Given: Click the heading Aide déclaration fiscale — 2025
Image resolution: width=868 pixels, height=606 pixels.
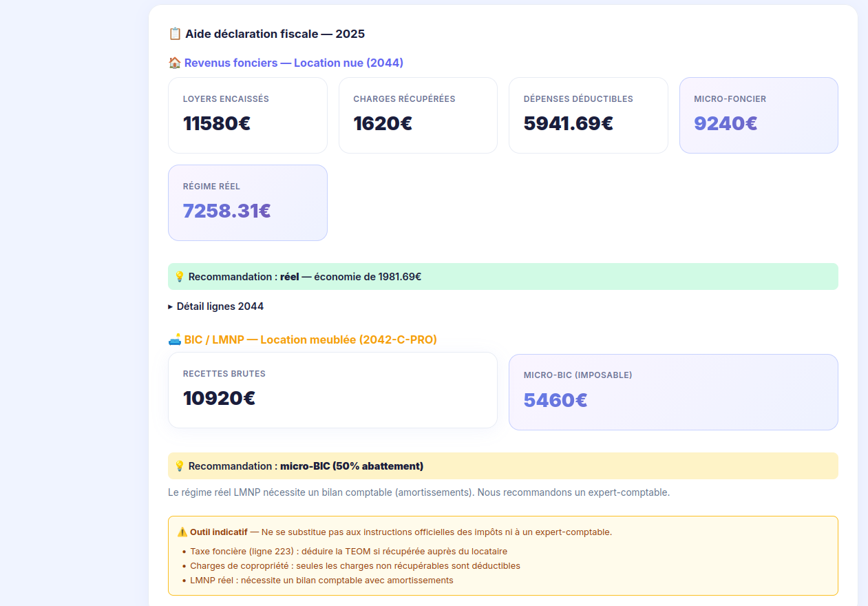Looking at the screenshot, I should [267, 34].
